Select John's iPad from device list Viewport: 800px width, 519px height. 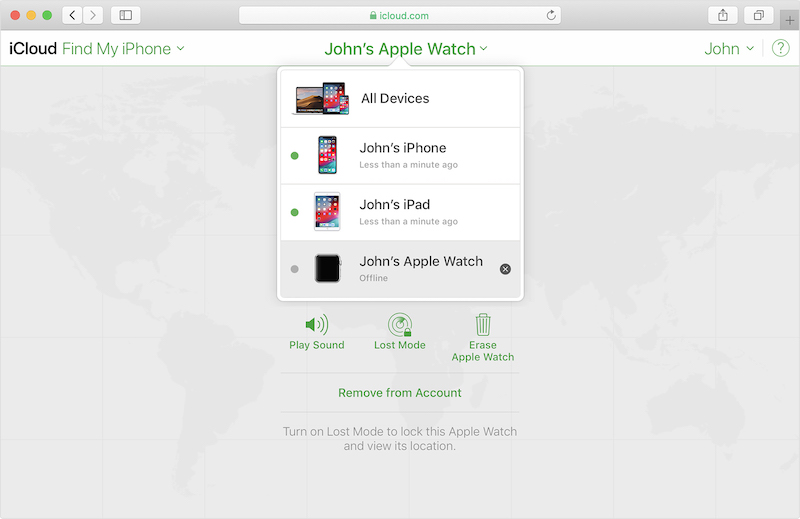click(400, 212)
